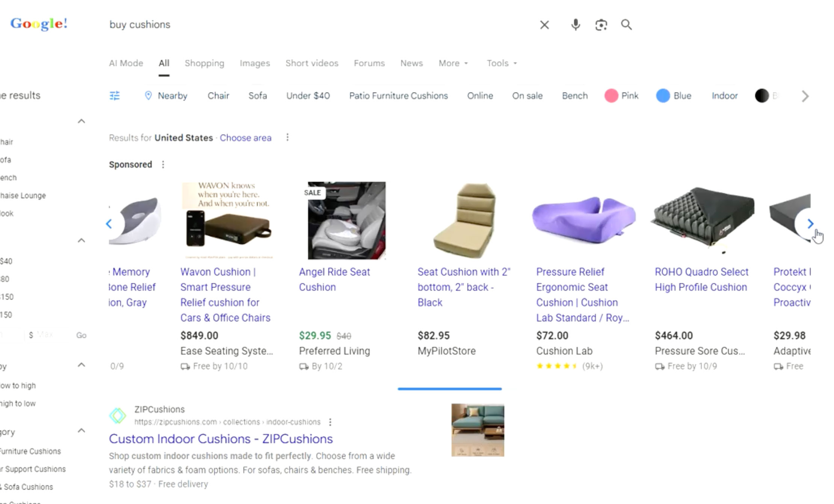This screenshot has height=504, width=834.
Task: Switch to the Images tab
Action: [254, 63]
